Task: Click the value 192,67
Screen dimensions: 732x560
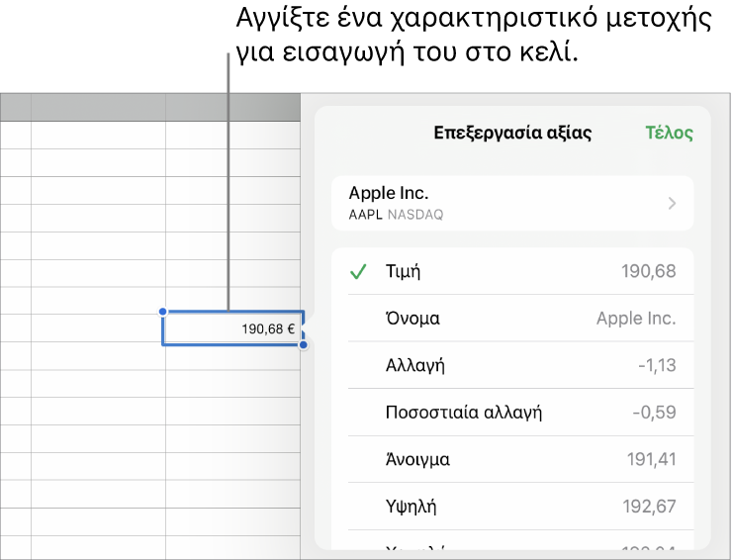Action: click(649, 507)
